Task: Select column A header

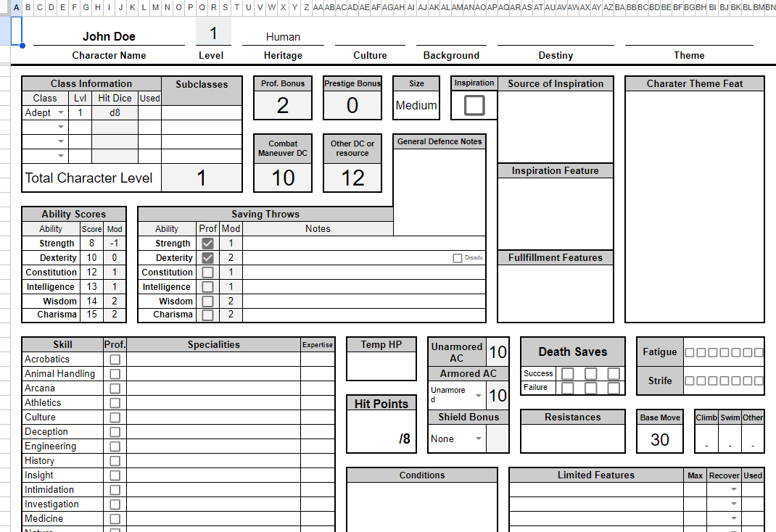Action: [16, 7]
